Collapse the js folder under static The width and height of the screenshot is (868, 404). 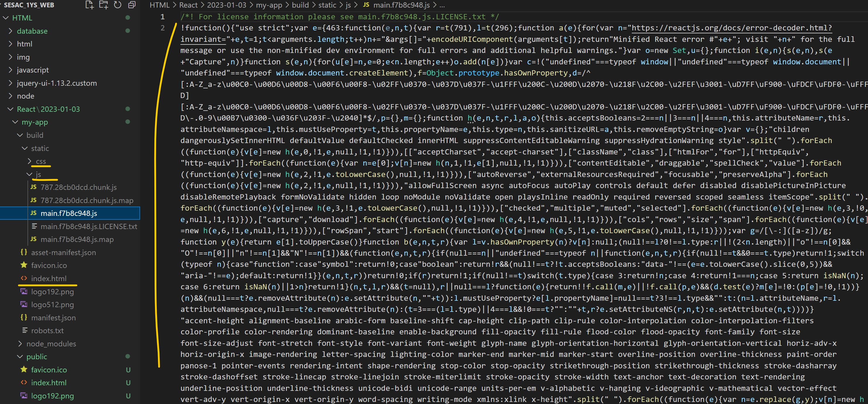click(x=38, y=174)
